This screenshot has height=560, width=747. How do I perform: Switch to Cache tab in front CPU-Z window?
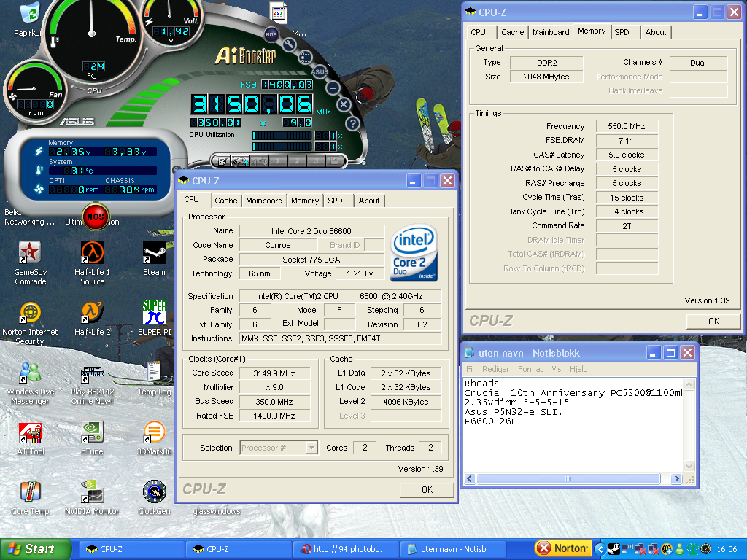[x=226, y=201]
